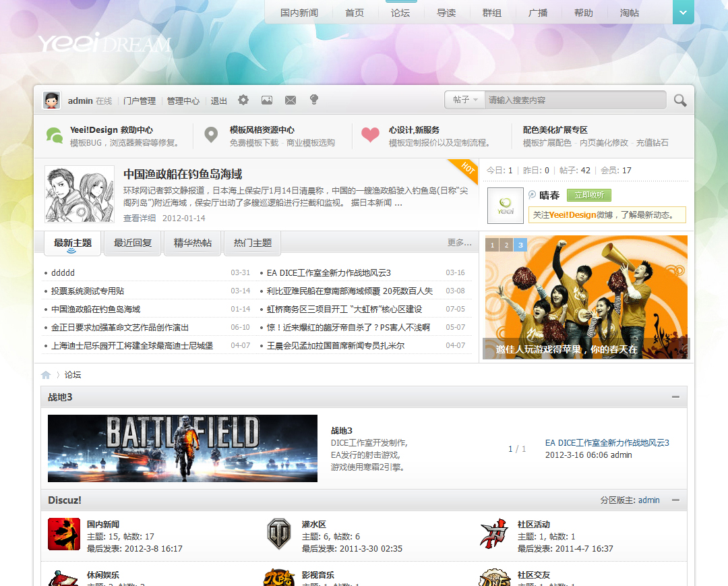The width and height of the screenshot is (728, 586).
Task: Click the 休闲娱乐 forum icon
Action: pyautogui.click(x=64, y=578)
